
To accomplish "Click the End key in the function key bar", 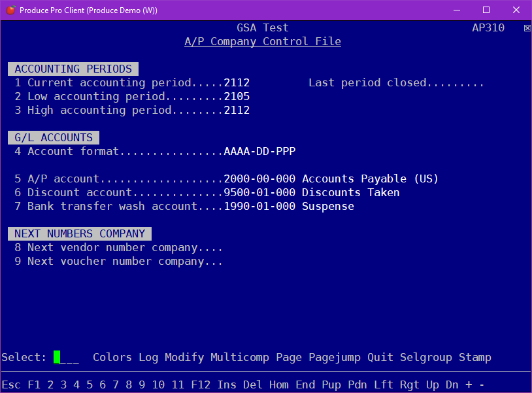I will 305,385.
